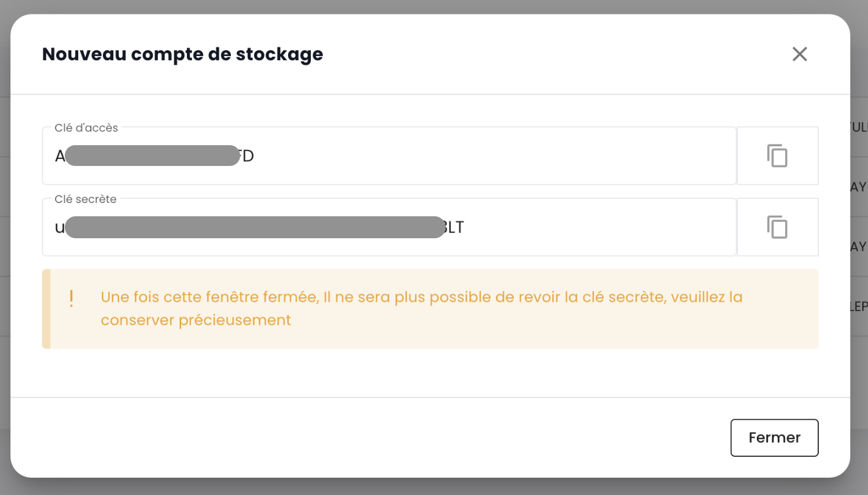868x495 pixels.
Task: Copy the Clé d'accès value
Action: 777,156
